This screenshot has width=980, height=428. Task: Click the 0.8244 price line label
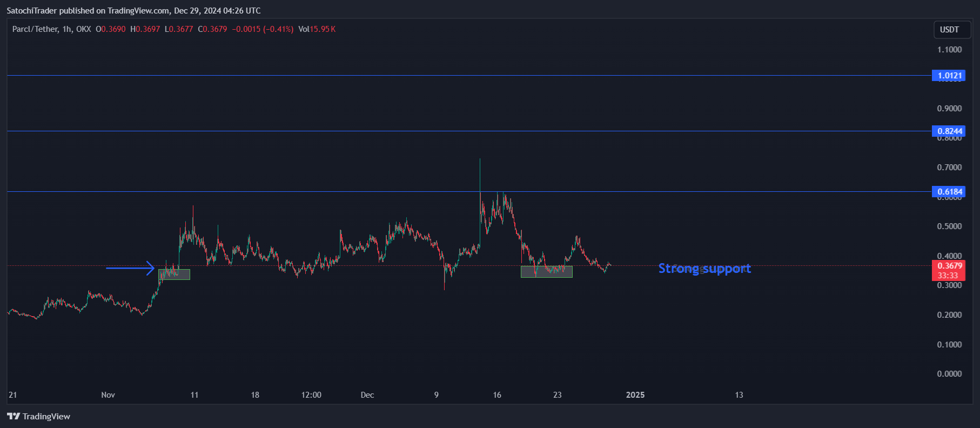pos(949,131)
